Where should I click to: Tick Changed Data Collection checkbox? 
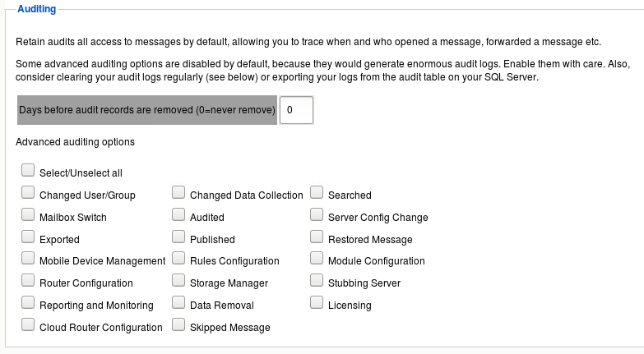178,193
